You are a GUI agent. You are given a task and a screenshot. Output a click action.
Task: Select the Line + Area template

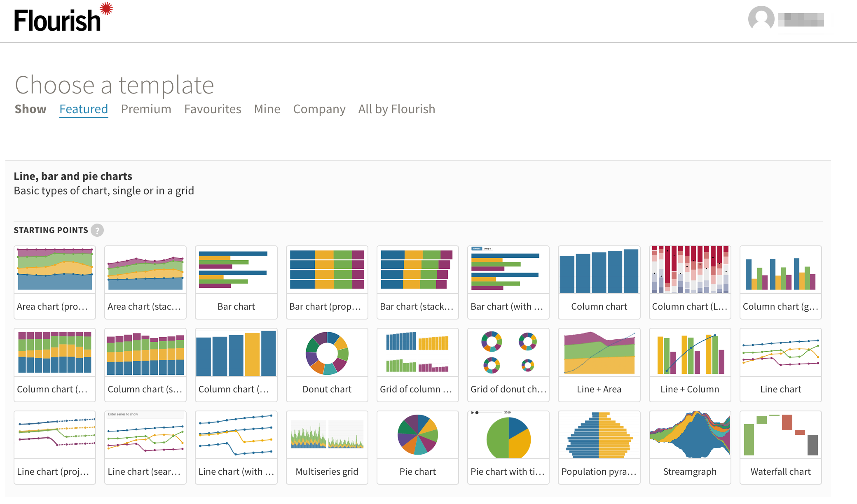599,365
